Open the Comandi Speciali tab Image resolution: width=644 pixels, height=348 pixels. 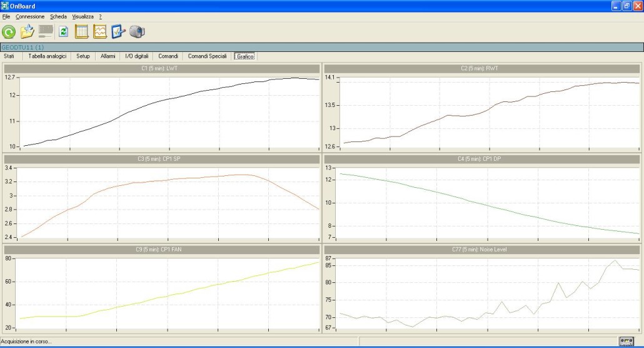pos(207,56)
